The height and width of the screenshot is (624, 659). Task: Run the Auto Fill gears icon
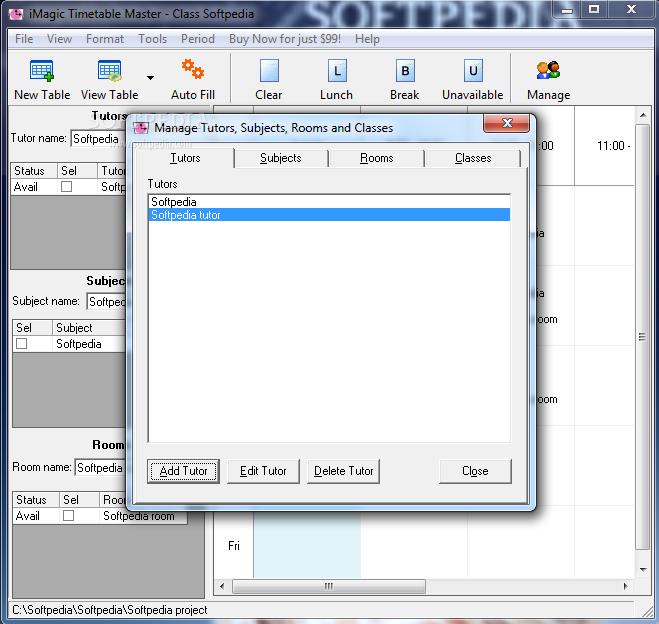tap(193, 70)
